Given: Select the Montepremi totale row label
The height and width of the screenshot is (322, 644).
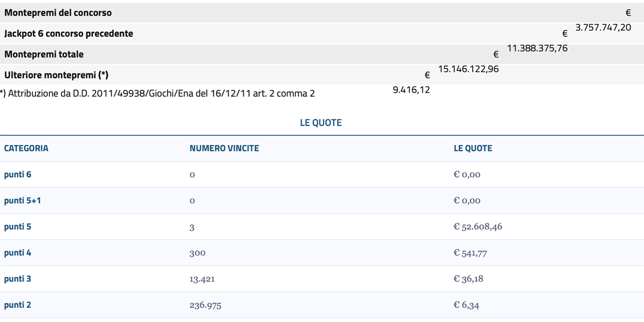Looking at the screenshot, I should click(44, 54).
